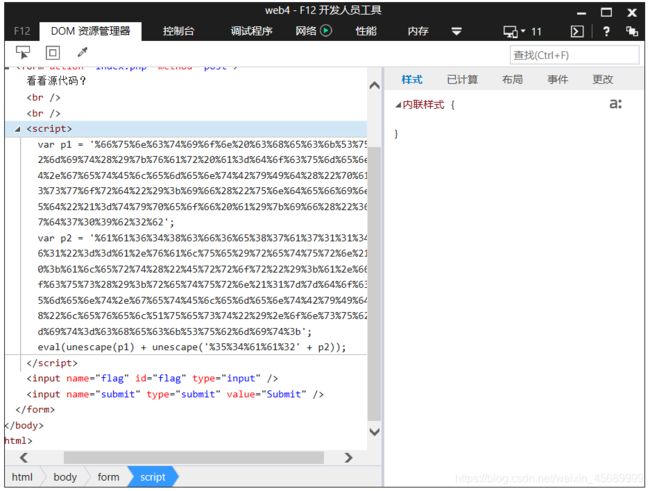Select the 事件 events tab
The width and height of the screenshot is (650, 491).
pos(557,79)
